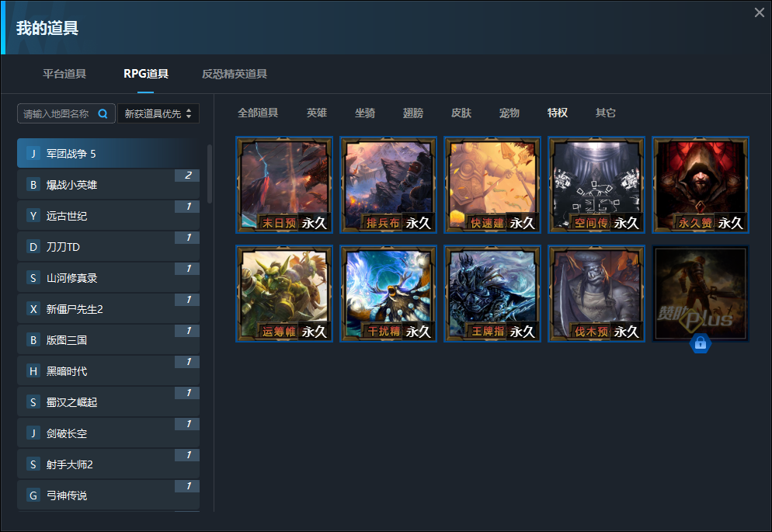Filter items by 皮肤 category

click(x=461, y=113)
